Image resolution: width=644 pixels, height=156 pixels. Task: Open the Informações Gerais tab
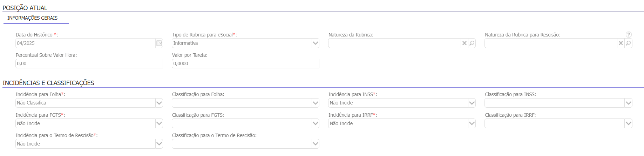pos(33,18)
